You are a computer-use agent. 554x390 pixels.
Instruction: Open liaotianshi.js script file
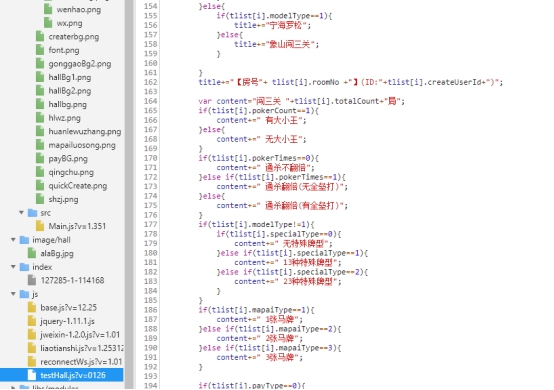tap(82, 348)
